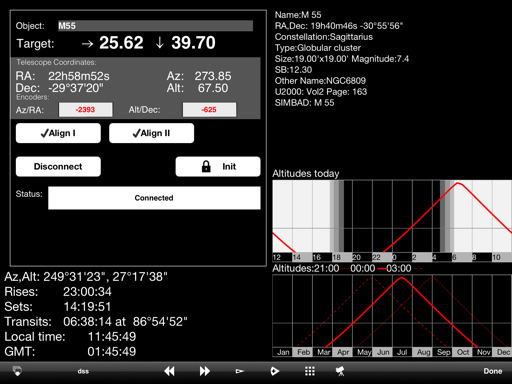512x384 pixels.
Task: Tap the Done button
Action: coord(493,371)
